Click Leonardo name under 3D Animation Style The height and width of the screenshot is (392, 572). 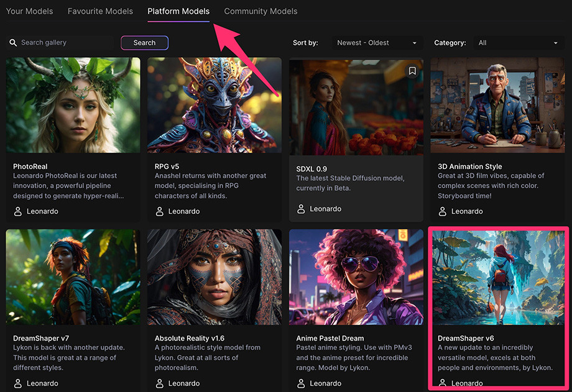pyautogui.click(x=467, y=211)
